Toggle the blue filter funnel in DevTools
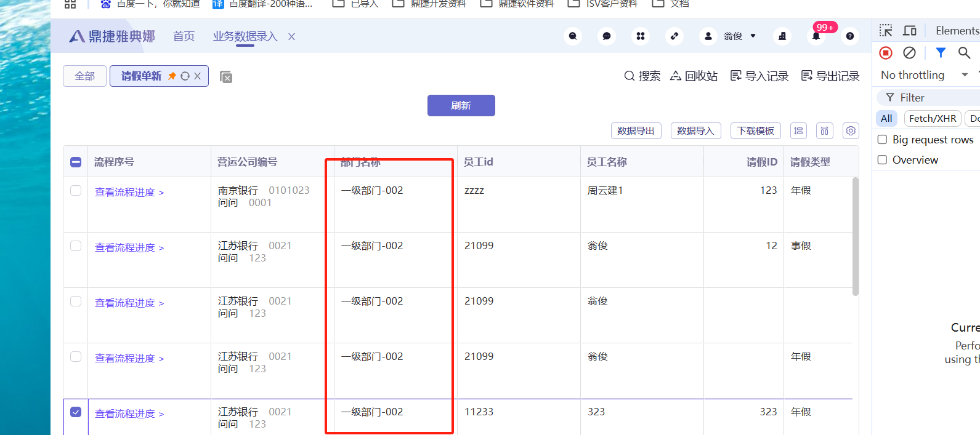This screenshot has height=435, width=980. 941,53
